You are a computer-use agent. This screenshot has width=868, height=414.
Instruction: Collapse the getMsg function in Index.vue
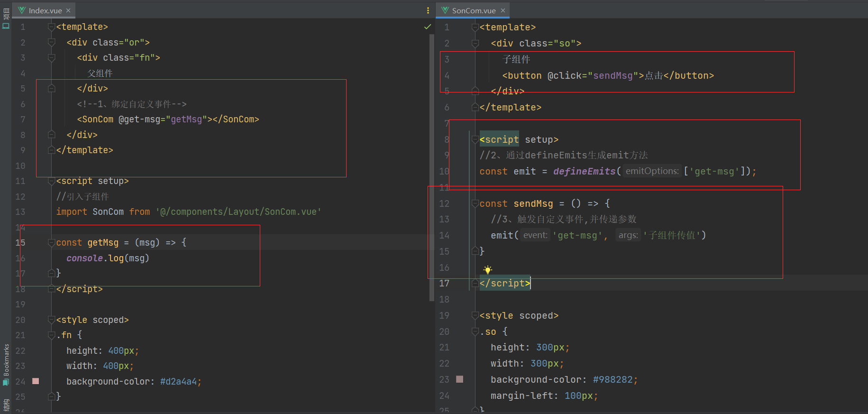point(52,242)
